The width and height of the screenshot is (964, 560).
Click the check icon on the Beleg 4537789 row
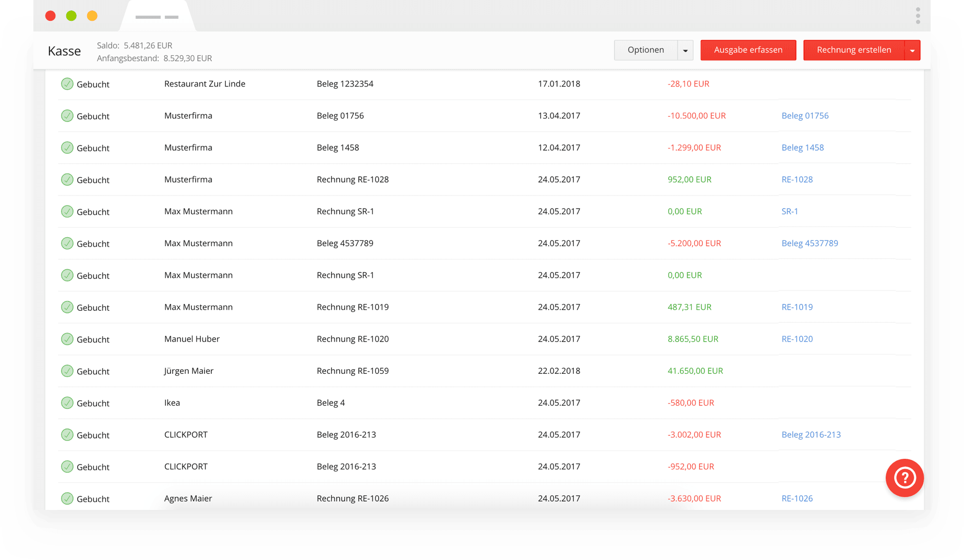point(67,244)
